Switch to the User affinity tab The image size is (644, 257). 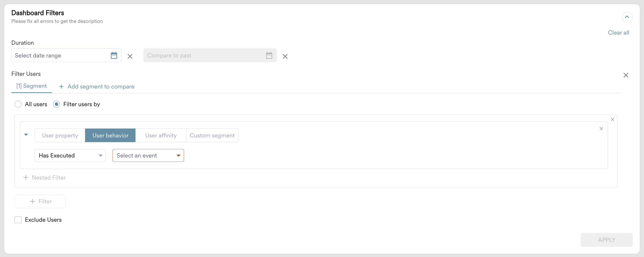tap(161, 135)
